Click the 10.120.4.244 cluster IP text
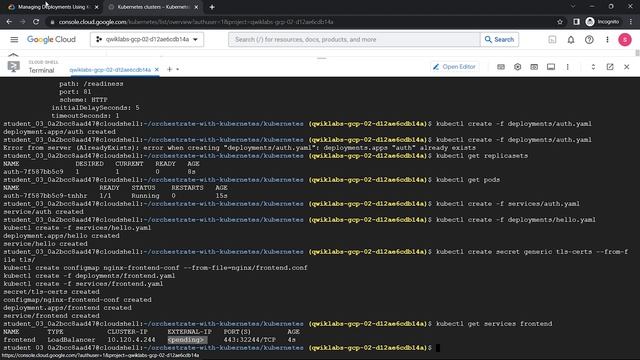 pos(131,340)
